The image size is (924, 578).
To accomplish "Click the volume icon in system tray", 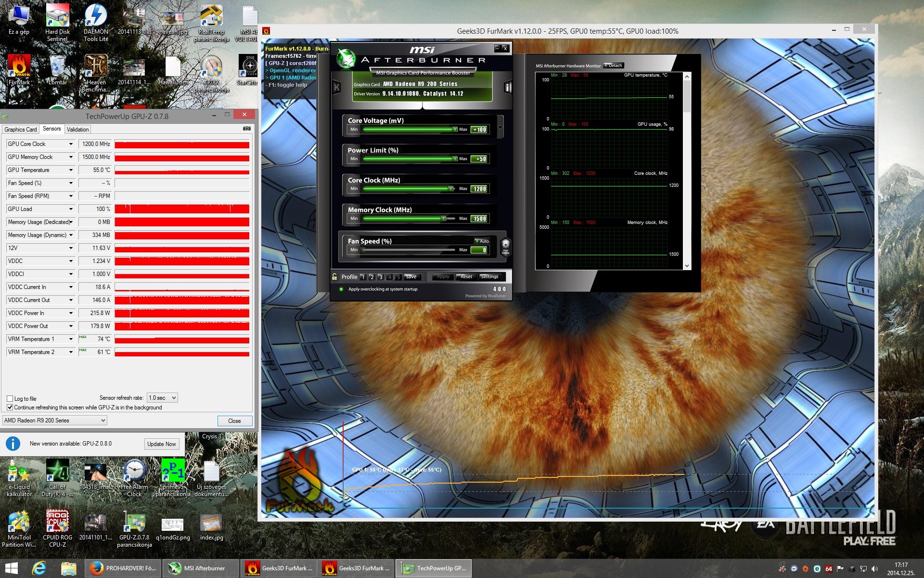I will [874, 569].
